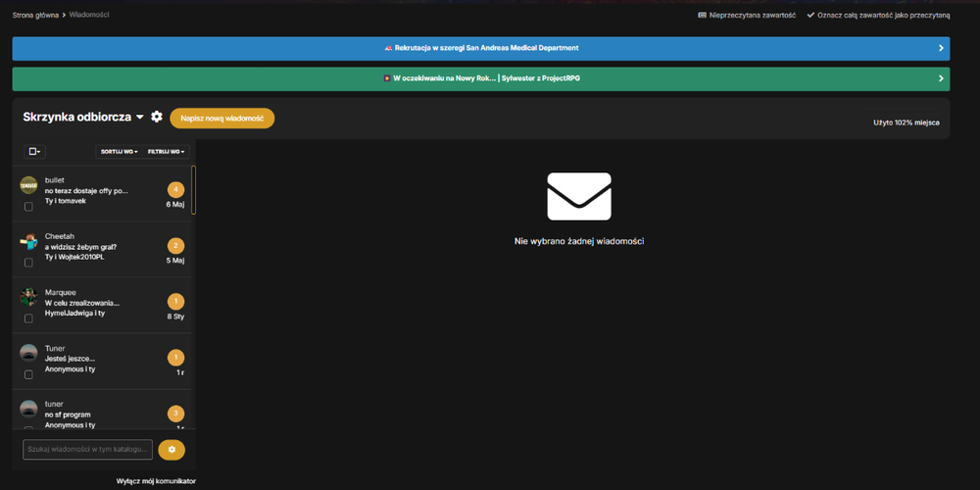Click Napisz nową wiadomość button

click(x=222, y=119)
